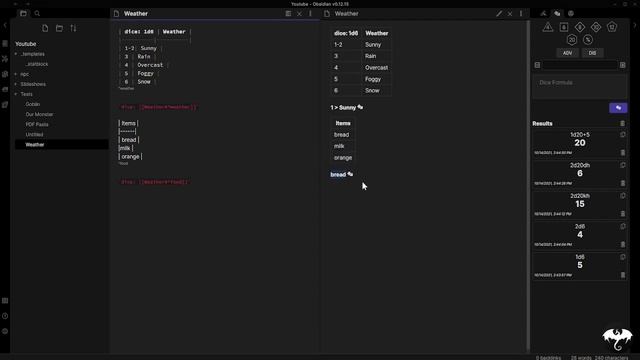Open help from left ribbon

5,316
